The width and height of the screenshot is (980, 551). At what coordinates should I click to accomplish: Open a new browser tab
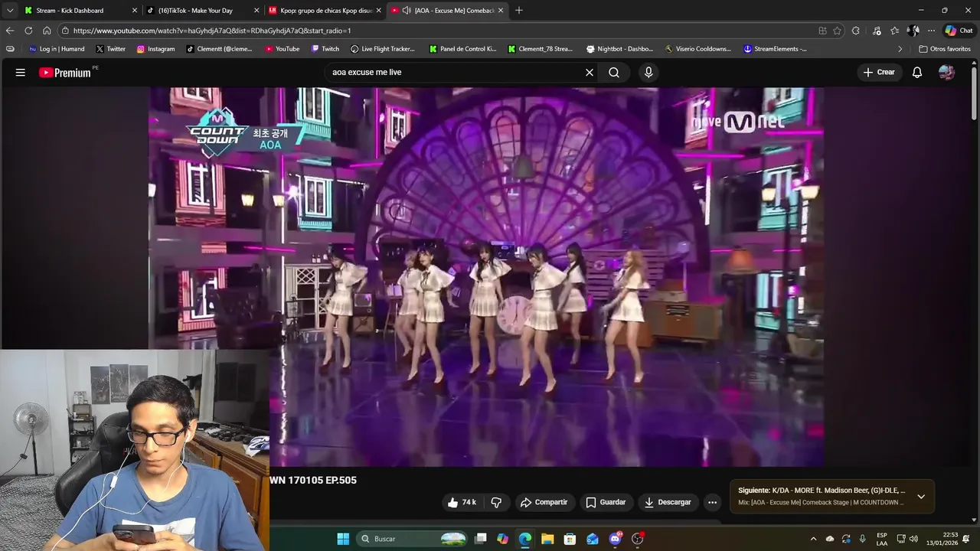(519, 11)
